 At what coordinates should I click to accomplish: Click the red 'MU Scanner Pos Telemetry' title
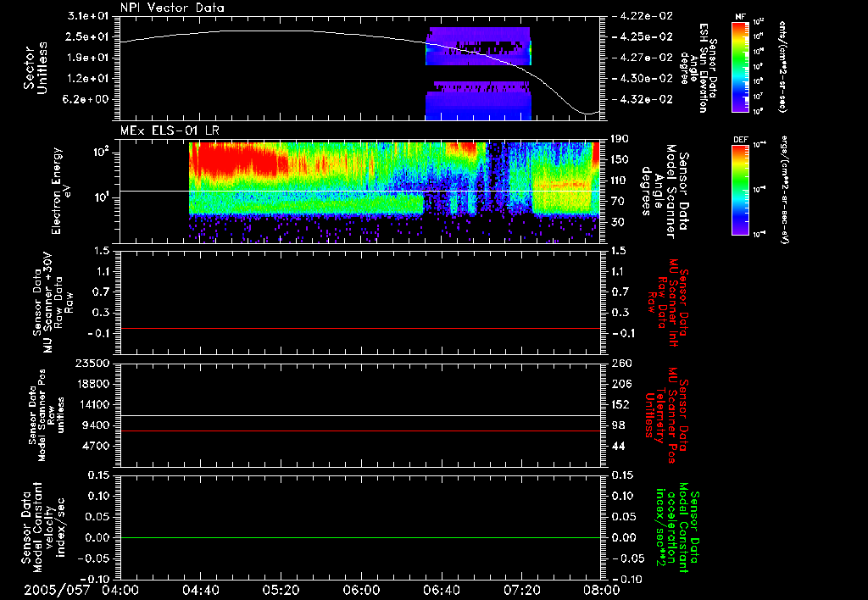(666, 415)
